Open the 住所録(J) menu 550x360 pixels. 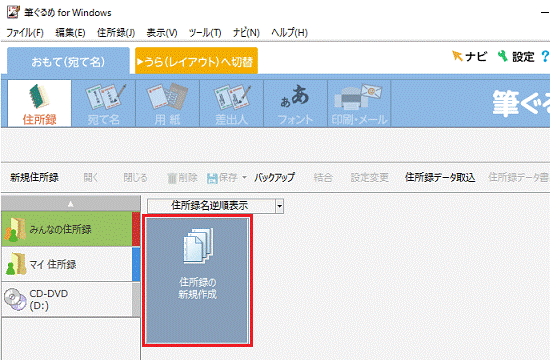[116, 33]
